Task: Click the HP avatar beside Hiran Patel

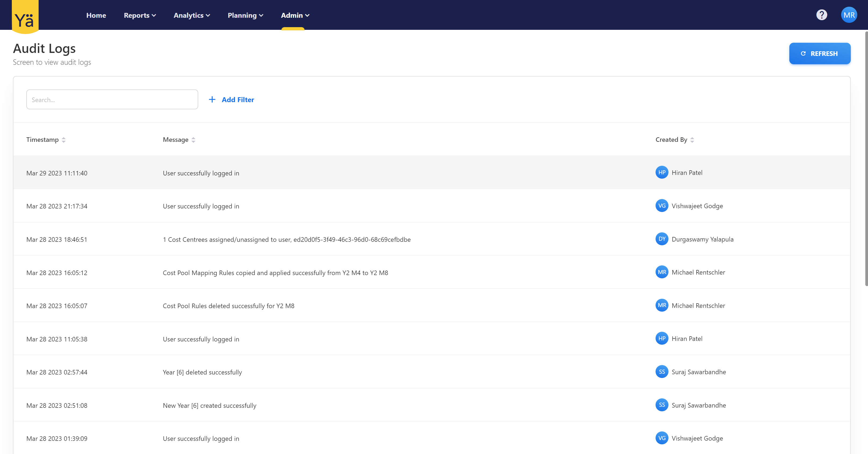Action: 662,172
